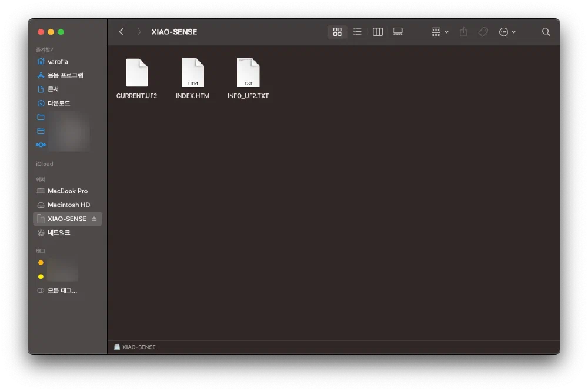Viewport: 588px width, 391px height.
Task: Click the Share toolbar icon
Action: click(x=463, y=32)
